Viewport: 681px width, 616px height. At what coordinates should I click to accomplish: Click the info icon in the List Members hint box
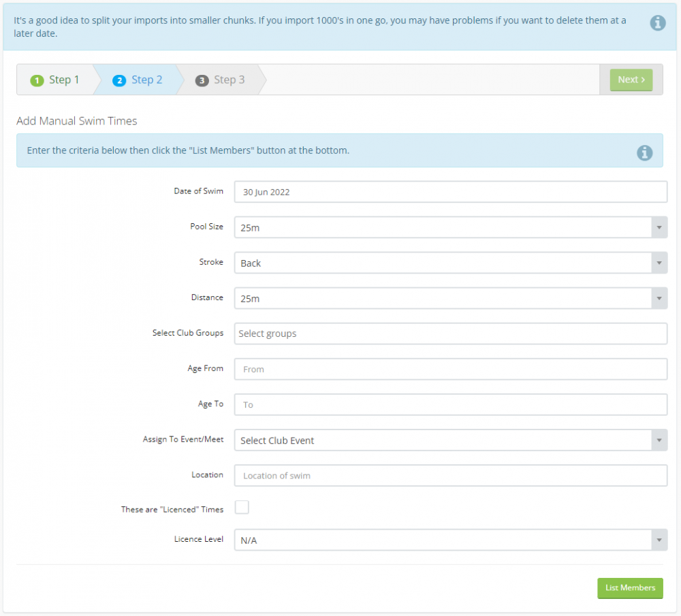point(644,152)
